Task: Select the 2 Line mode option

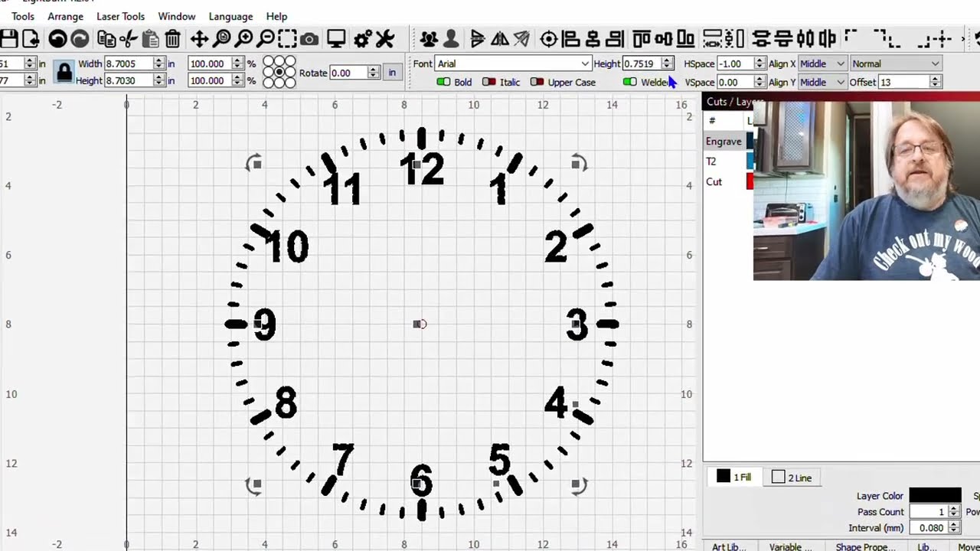Action: point(792,478)
